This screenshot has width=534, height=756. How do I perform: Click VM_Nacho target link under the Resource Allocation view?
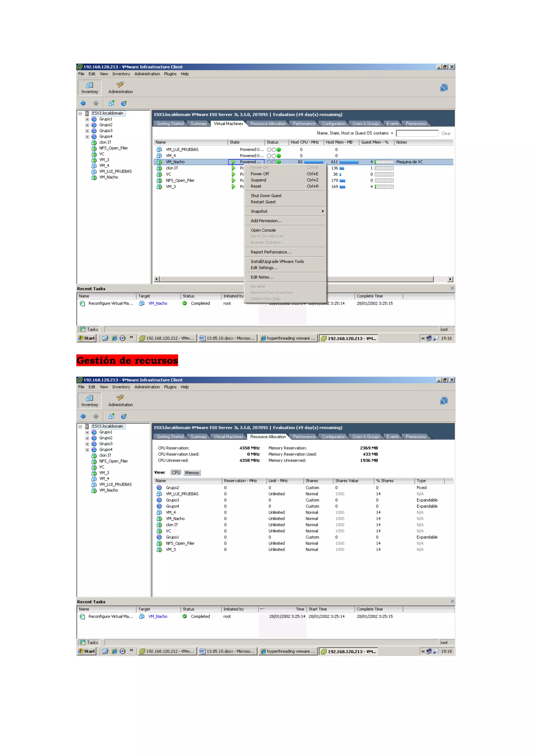click(157, 616)
